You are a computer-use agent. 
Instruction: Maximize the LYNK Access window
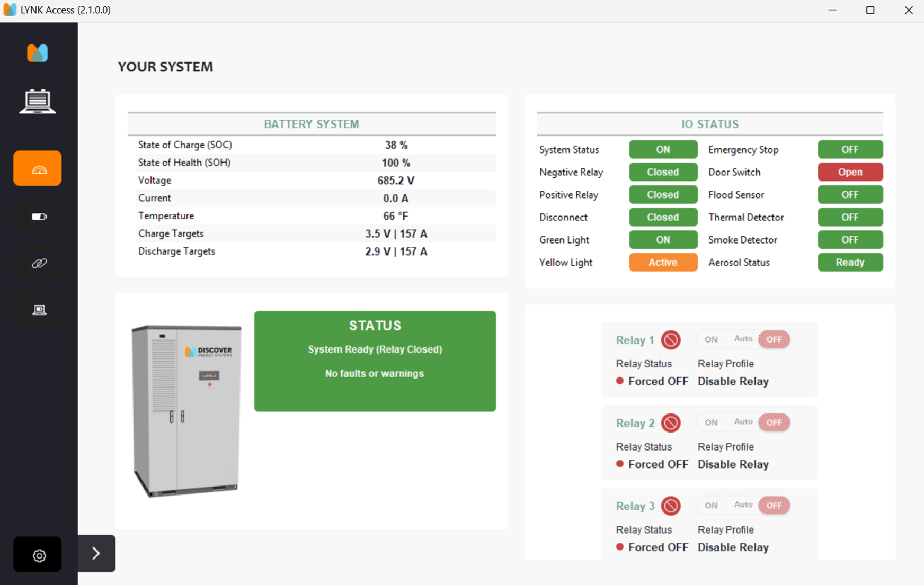coord(870,10)
